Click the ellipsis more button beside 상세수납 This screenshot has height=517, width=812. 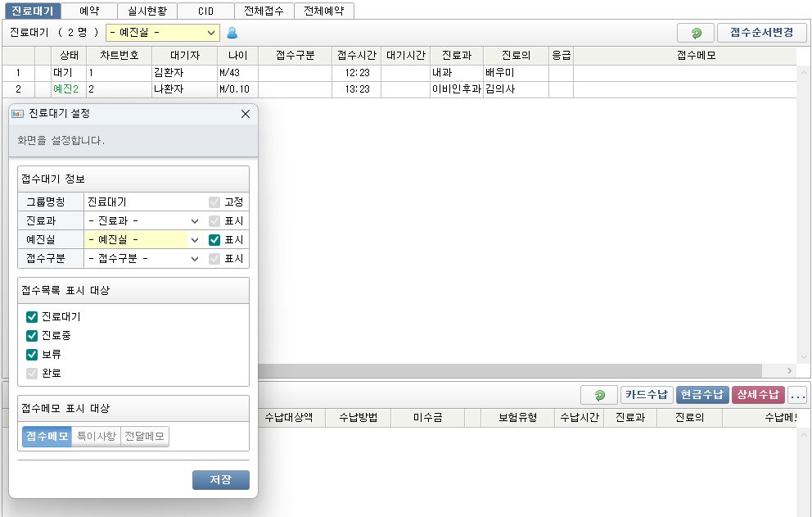[x=797, y=395]
